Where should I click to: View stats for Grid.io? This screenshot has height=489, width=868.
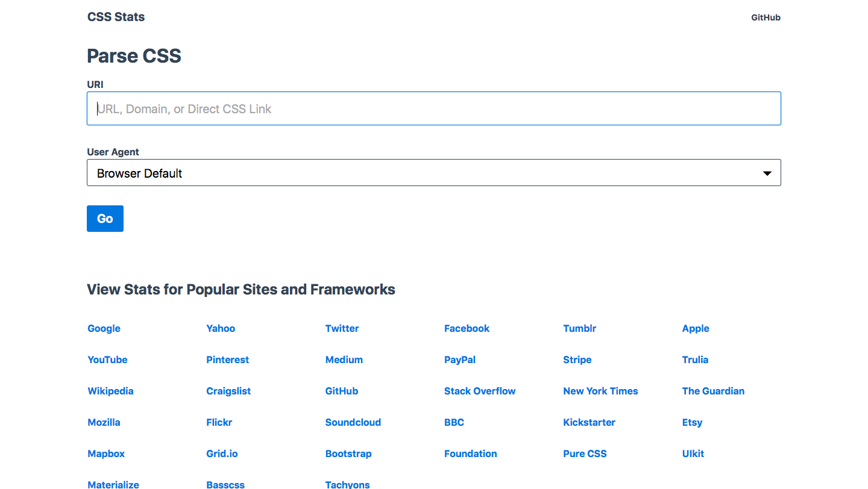pos(222,453)
